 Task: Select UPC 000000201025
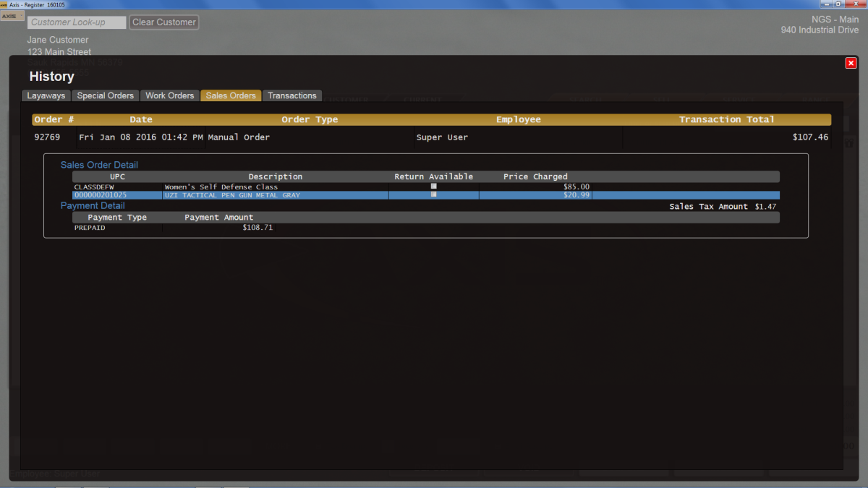pos(101,195)
